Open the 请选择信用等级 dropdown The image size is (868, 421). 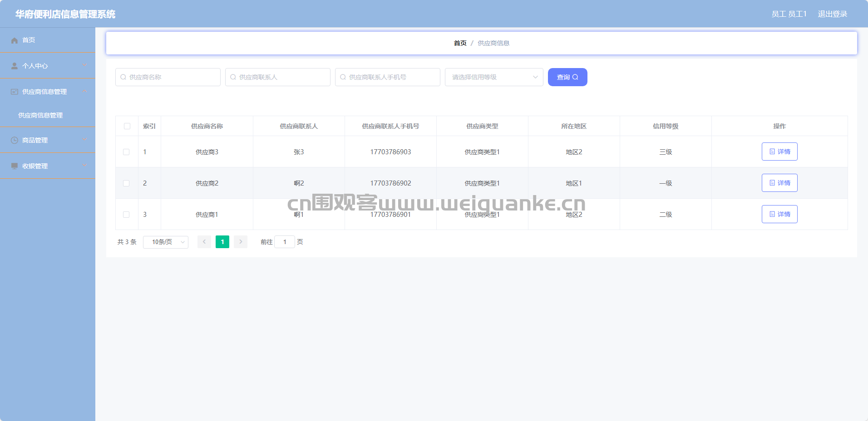point(493,77)
